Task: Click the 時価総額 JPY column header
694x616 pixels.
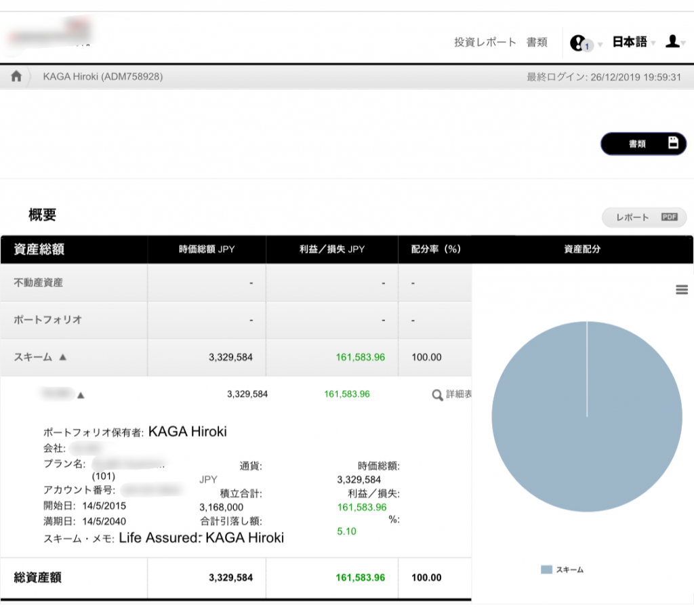Action: [207, 249]
